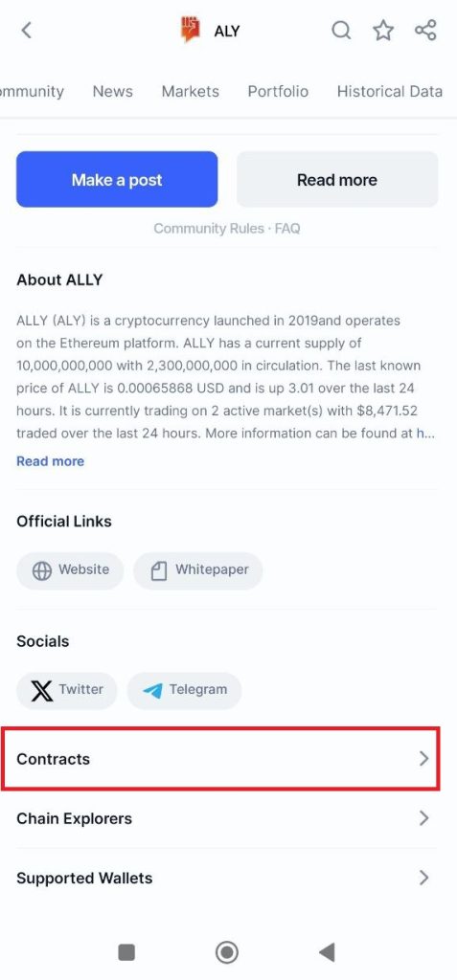Click the Make a post button

(117, 179)
